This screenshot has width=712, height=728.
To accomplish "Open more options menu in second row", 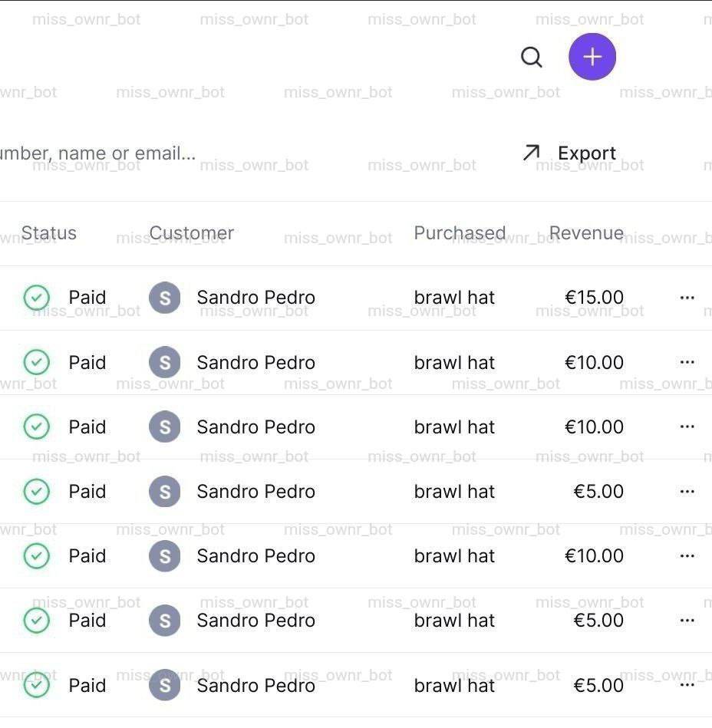I will pos(687,362).
